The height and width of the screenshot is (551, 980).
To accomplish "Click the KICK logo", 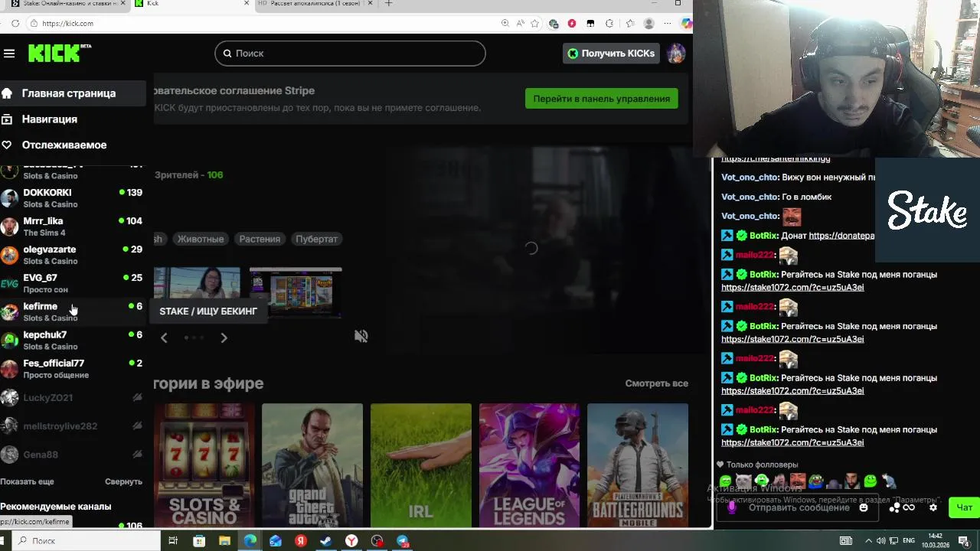I will pos(60,53).
